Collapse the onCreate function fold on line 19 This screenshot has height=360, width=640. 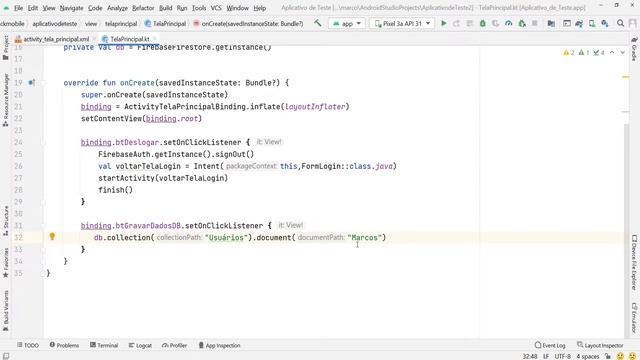(x=42, y=83)
